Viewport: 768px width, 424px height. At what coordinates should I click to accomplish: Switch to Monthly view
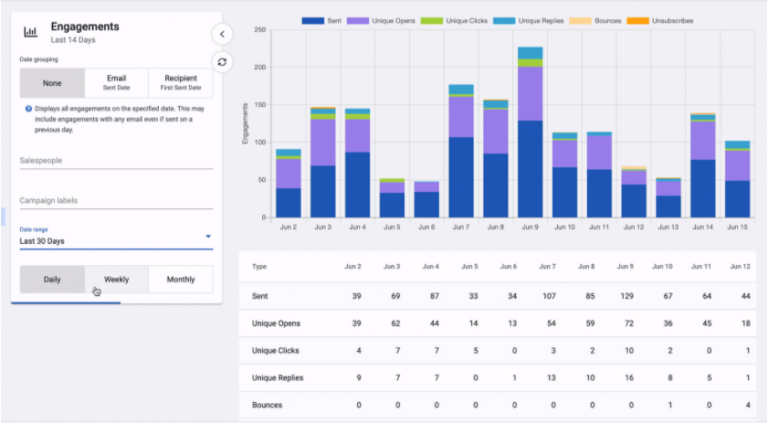180,279
